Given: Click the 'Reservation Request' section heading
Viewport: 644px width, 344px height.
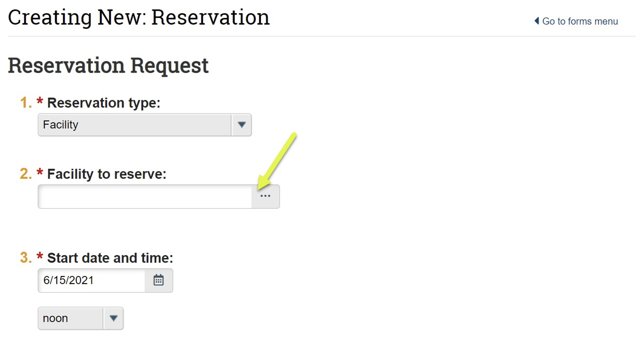Looking at the screenshot, I should (x=108, y=65).
